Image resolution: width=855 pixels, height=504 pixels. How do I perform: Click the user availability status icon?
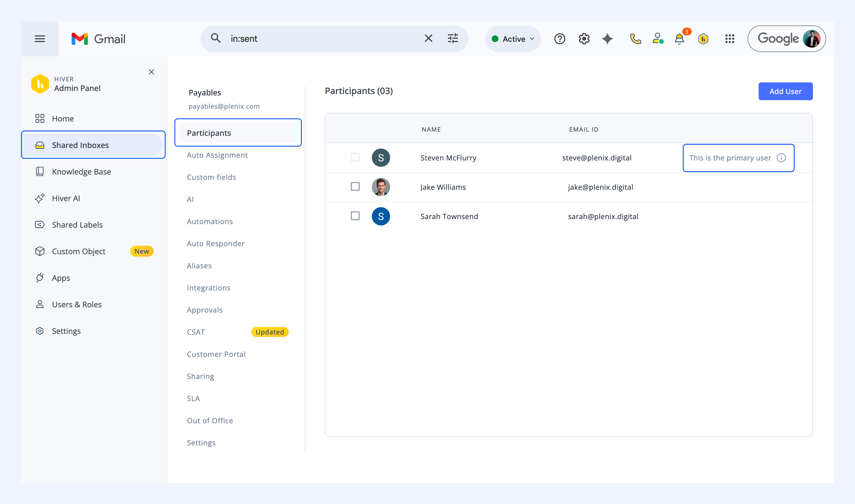pos(658,38)
